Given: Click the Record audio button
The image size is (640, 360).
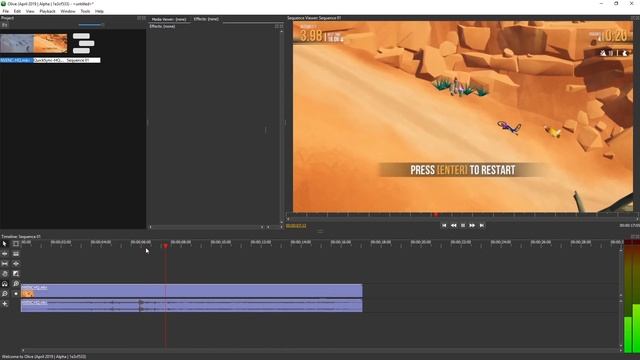Looking at the screenshot, I should [x=16, y=293].
